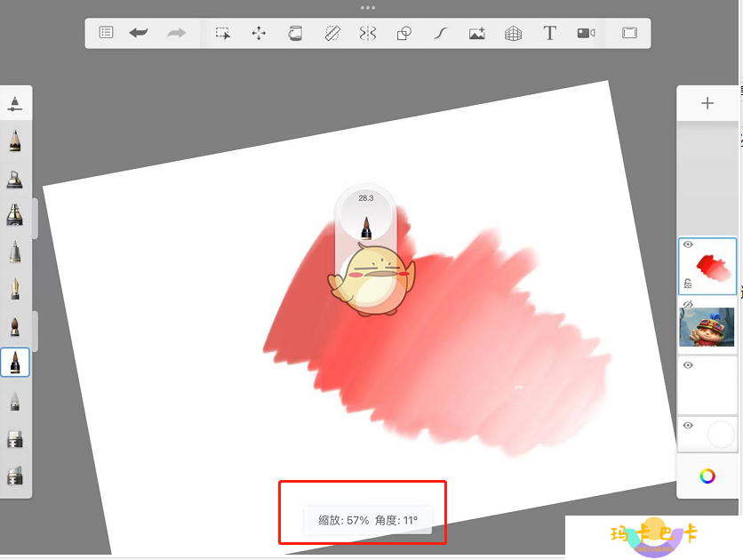
Task: Choose the paint bucket fill tool
Action: coord(295,33)
